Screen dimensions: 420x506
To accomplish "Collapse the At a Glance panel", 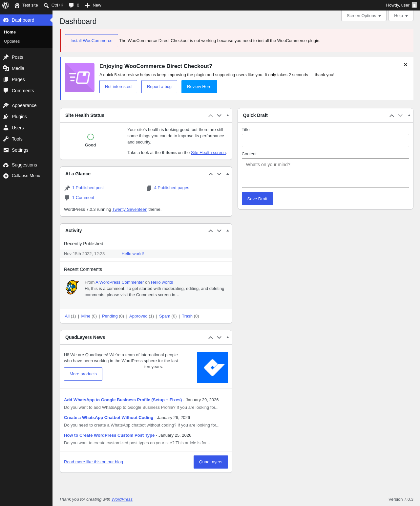I will click(x=228, y=174).
